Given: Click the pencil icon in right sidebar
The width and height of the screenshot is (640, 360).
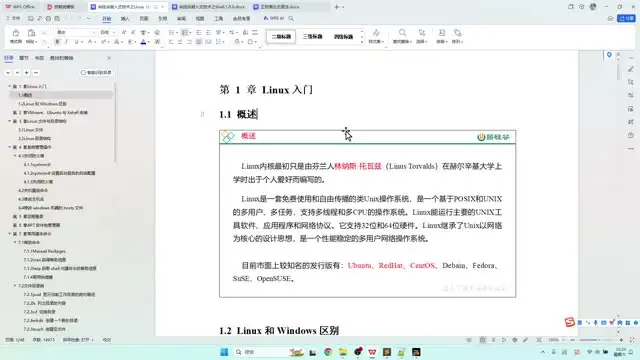Looking at the screenshot, I should click(631, 69).
